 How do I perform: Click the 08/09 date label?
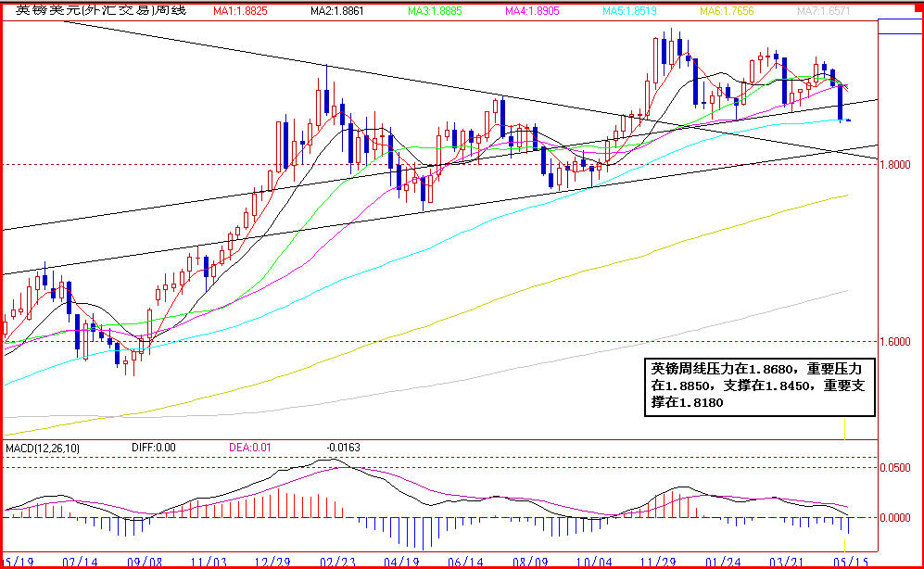click(x=530, y=562)
